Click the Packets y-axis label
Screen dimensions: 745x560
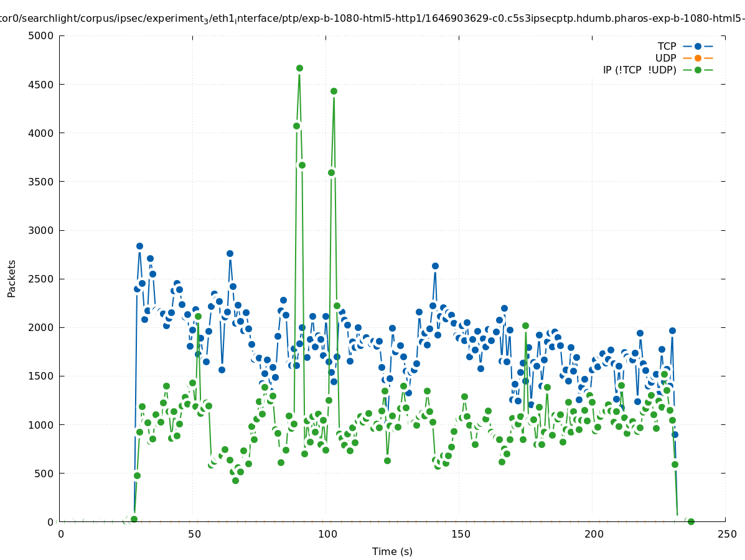click(x=12, y=278)
